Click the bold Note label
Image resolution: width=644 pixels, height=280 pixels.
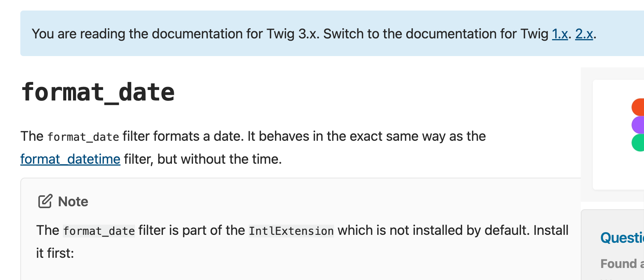click(x=73, y=202)
